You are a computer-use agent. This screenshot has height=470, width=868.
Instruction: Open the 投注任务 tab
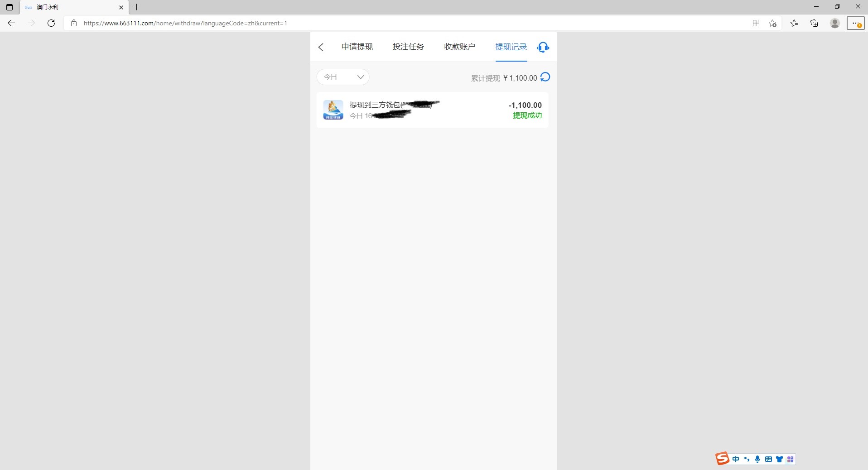coord(408,47)
